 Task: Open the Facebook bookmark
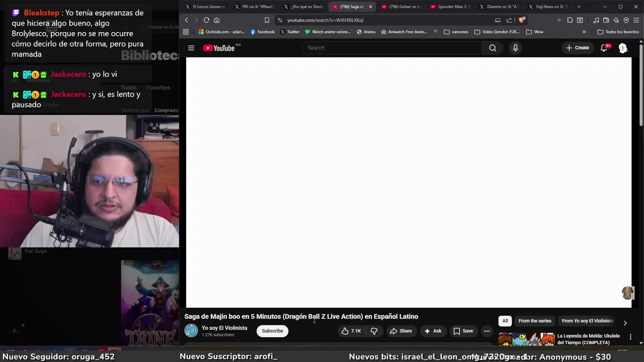(263, 32)
